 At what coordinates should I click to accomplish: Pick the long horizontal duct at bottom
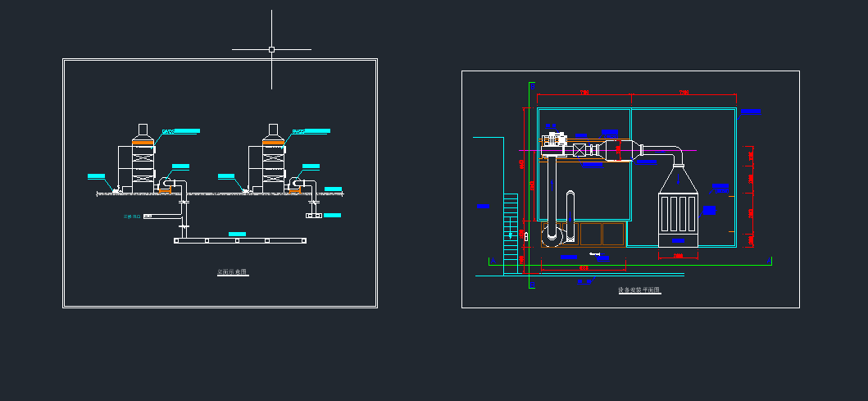(x=240, y=240)
